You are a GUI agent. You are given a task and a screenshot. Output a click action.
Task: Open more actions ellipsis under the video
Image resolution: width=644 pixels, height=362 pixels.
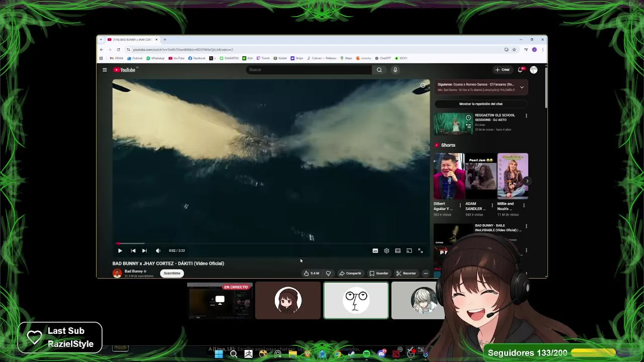426,273
